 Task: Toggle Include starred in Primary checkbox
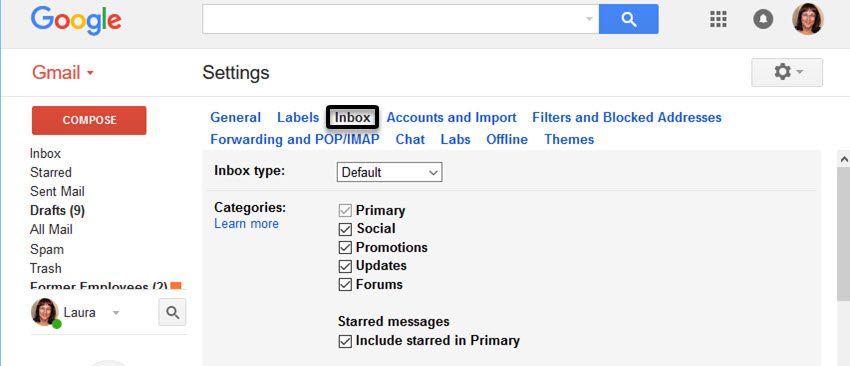(345, 341)
